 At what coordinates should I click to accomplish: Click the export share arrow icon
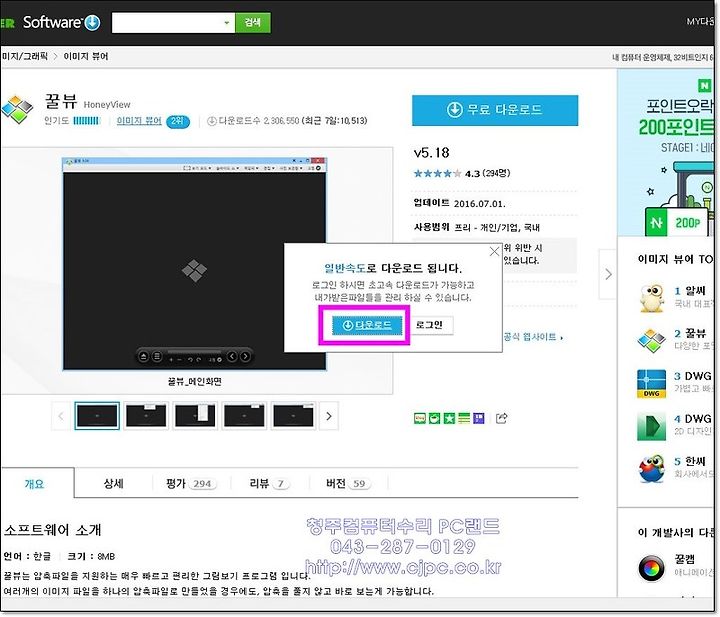pyautogui.click(x=501, y=418)
